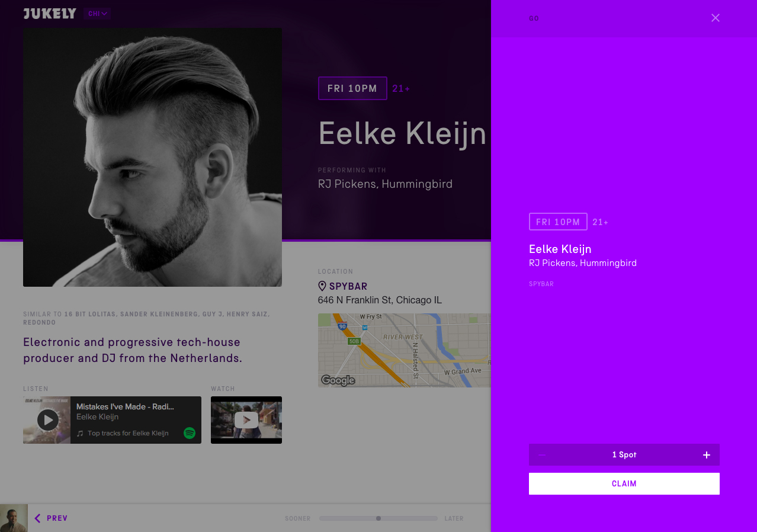This screenshot has height=532, width=757.
Task: Play the video in the Watch section
Action: [x=246, y=420]
